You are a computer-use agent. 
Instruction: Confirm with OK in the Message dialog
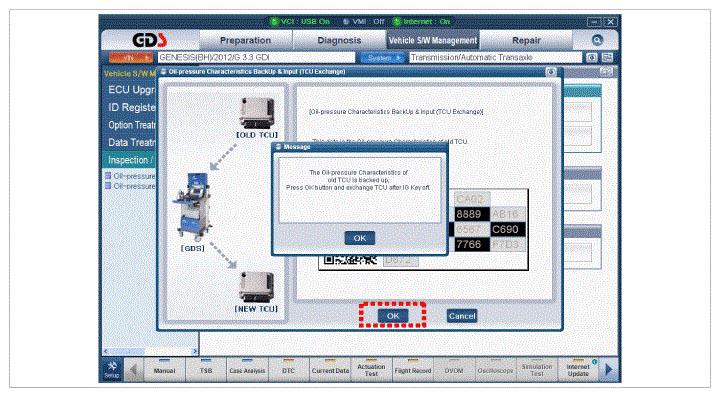[x=360, y=238]
